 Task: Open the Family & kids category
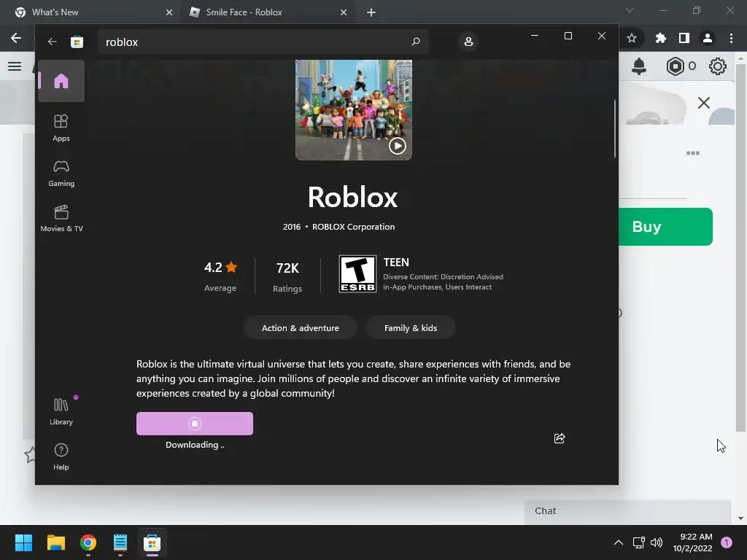(x=411, y=328)
